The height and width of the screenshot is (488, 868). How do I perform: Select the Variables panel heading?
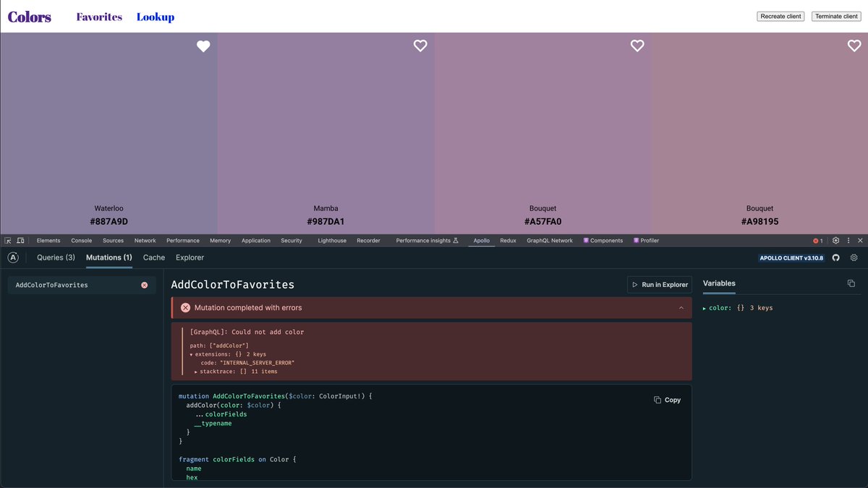[x=719, y=283]
